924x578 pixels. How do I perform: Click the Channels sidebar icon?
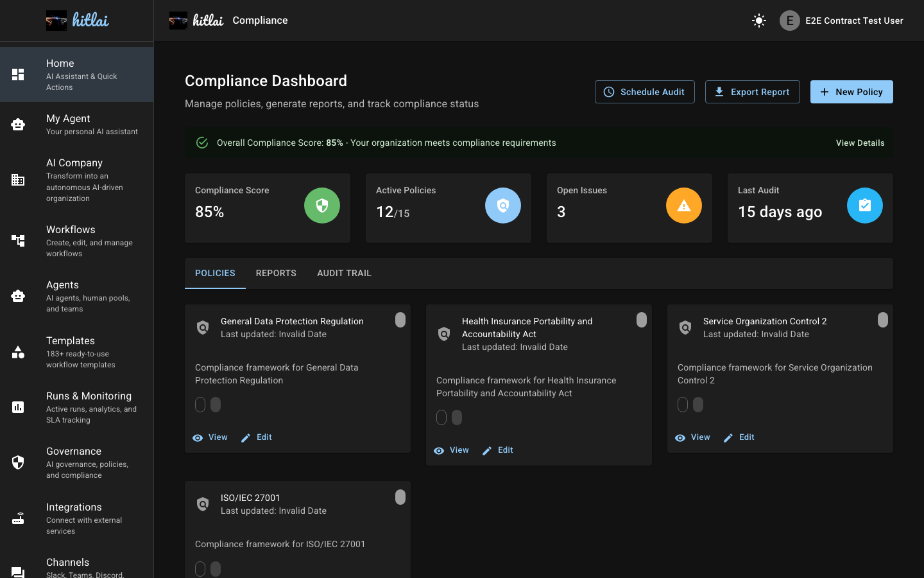point(18,569)
